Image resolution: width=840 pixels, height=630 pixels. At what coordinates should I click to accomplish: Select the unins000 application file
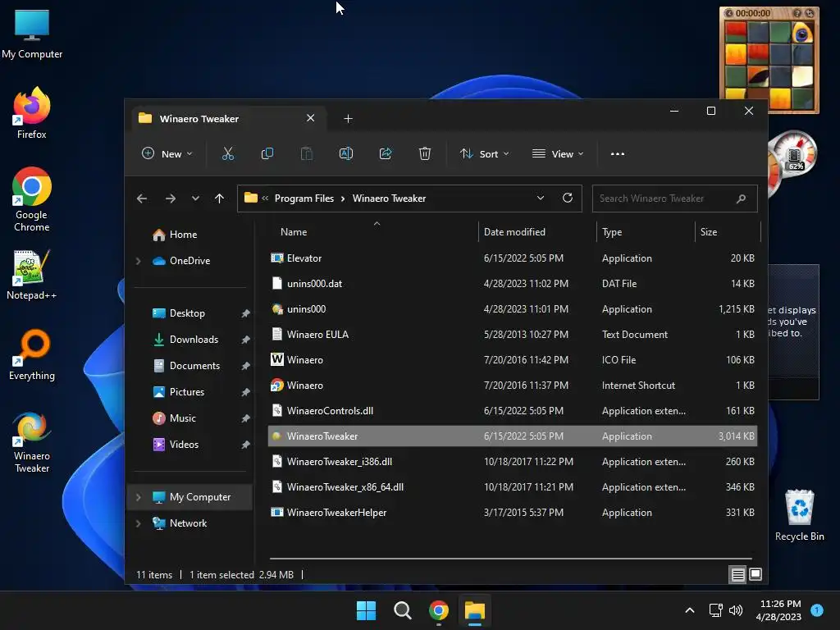coord(512,309)
